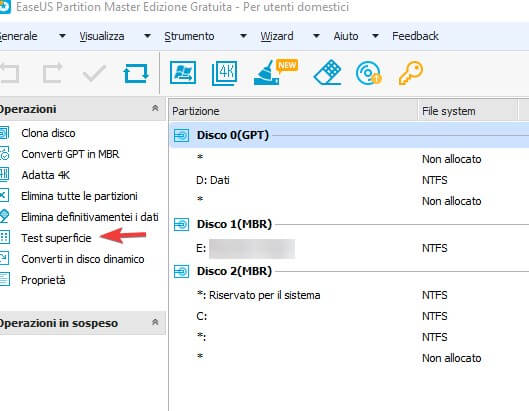Screen dimensions: 529x411
Task: Select the C: partition row
Action: click(x=349, y=316)
